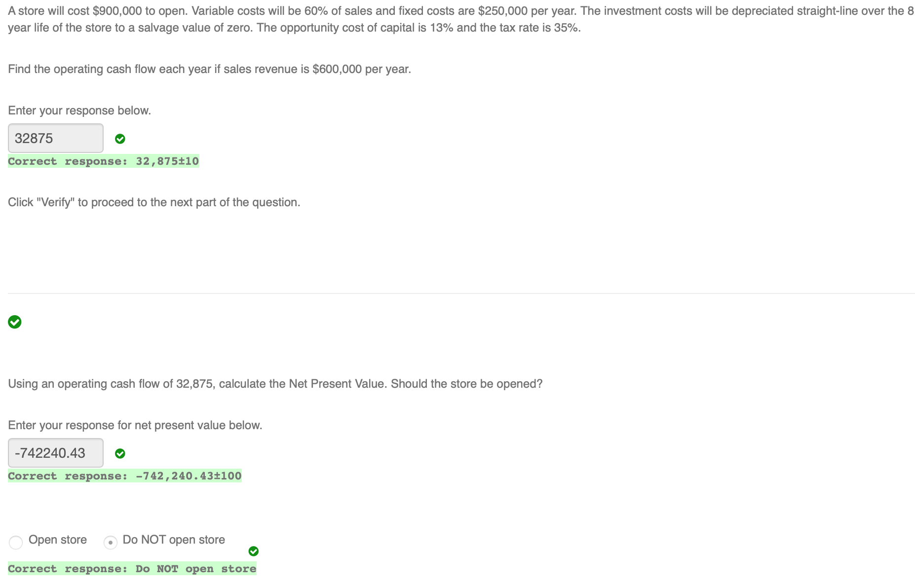Click the currently selected store decision option

click(x=110, y=542)
